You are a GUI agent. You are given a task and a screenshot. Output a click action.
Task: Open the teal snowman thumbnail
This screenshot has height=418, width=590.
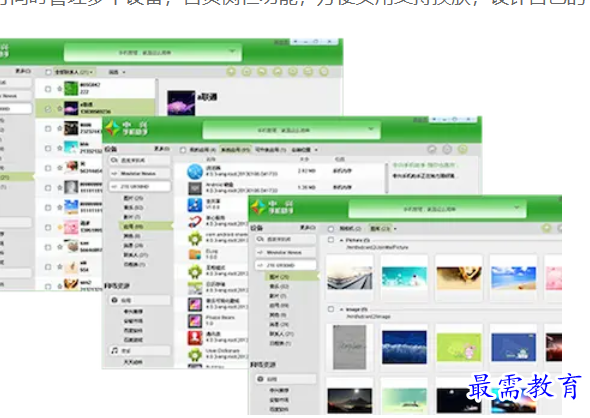click(x=404, y=277)
